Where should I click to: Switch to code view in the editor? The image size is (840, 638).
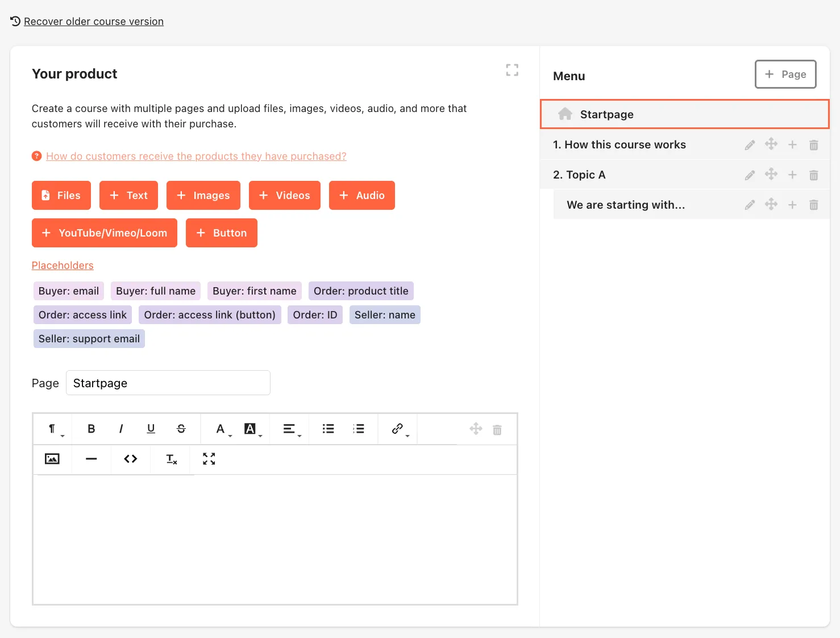coord(131,459)
